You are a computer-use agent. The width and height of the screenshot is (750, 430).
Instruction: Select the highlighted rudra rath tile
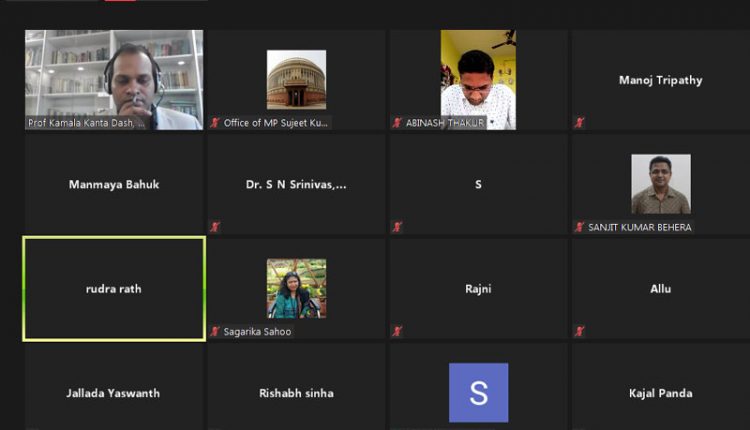coord(114,289)
